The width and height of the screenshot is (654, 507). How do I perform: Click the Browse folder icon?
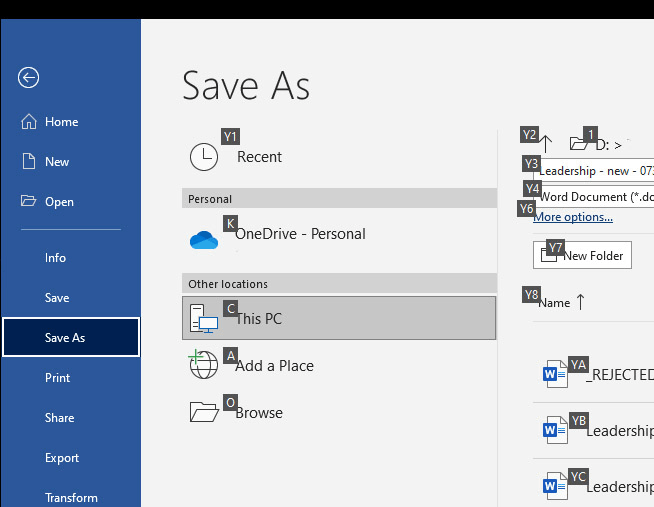(x=204, y=412)
